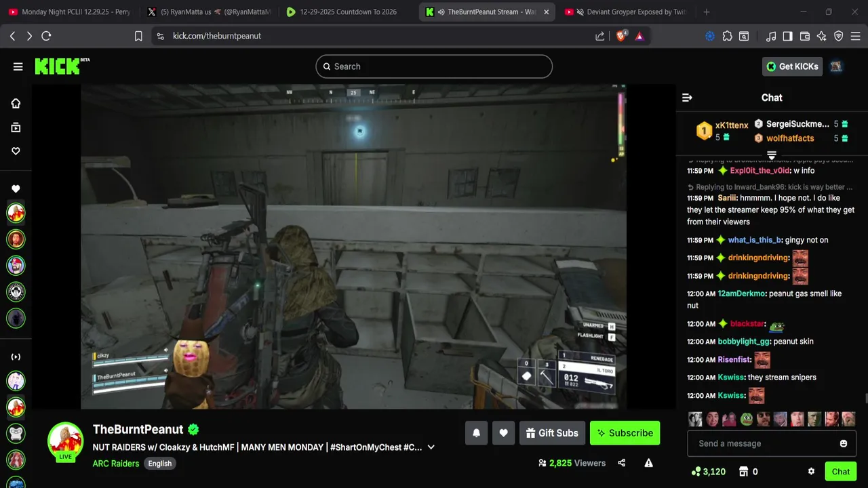Select the first quick emote in row

[x=696, y=419]
